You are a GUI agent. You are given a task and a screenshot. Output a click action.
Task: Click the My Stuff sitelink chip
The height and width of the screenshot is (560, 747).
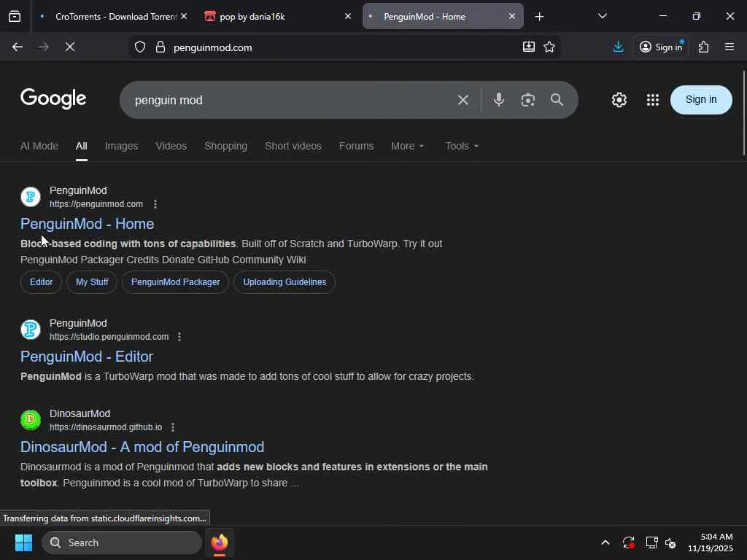[x=92, y=282]
